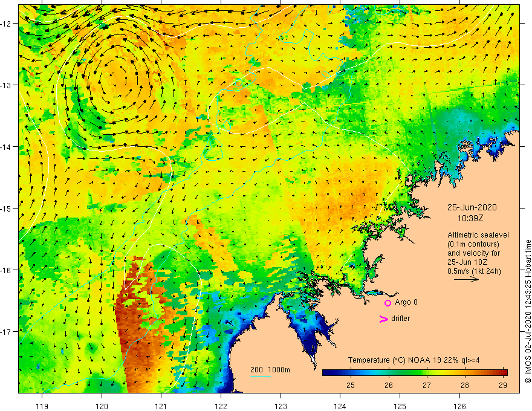This screenshot has width=532, height=411.
Task: Click latitude axis label -16
Action: point(7,270)
